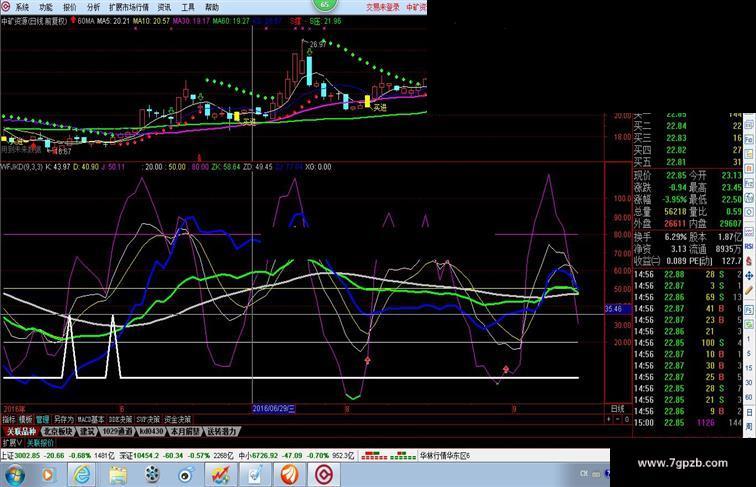Screen dimensions: 756x487
Task: Click 华林行情华东区6 server status text
Action: pyautogui.click(x=444, y=455)
